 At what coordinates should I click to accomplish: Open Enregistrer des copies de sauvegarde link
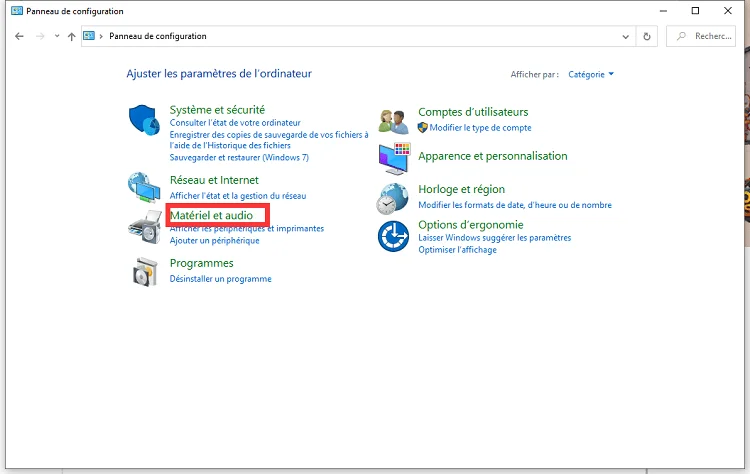pyautogui.click(x=269, y=140)
